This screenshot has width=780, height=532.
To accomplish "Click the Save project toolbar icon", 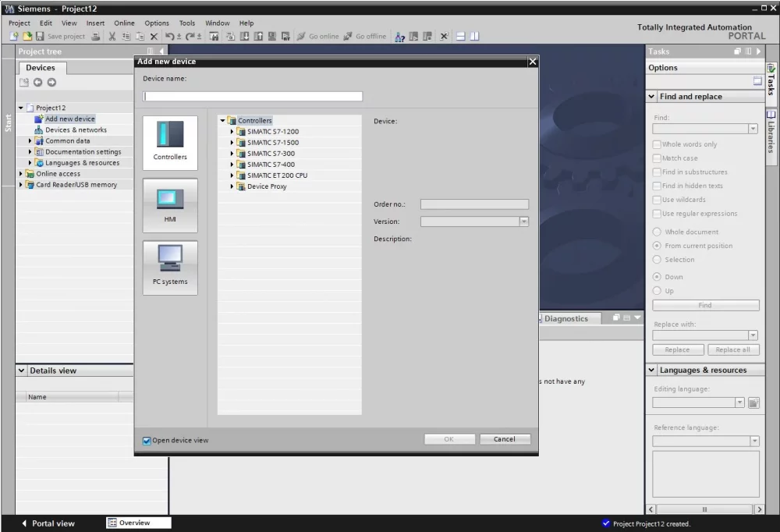I will click(x=40, y=37).
